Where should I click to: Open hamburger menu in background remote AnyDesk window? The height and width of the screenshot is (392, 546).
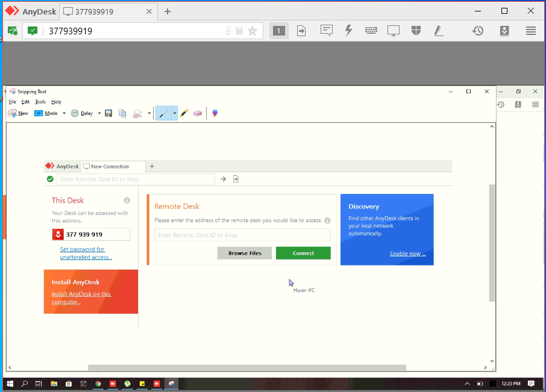pyautogui.click(x=536, y=104)
